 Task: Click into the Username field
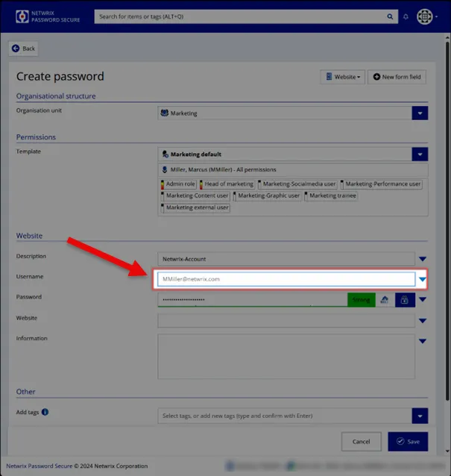(286, 279)
